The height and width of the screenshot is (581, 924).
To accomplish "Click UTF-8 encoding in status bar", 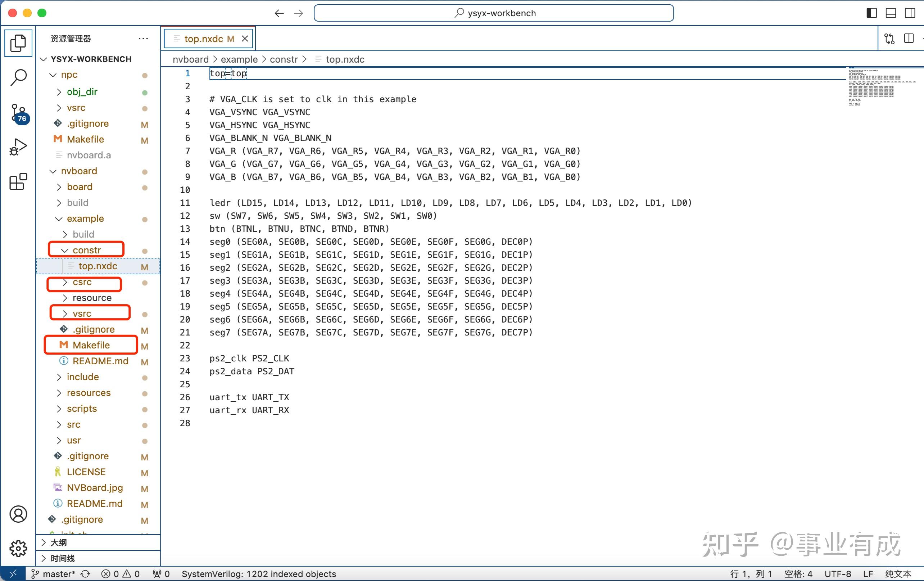I will [x=838, y=574].
